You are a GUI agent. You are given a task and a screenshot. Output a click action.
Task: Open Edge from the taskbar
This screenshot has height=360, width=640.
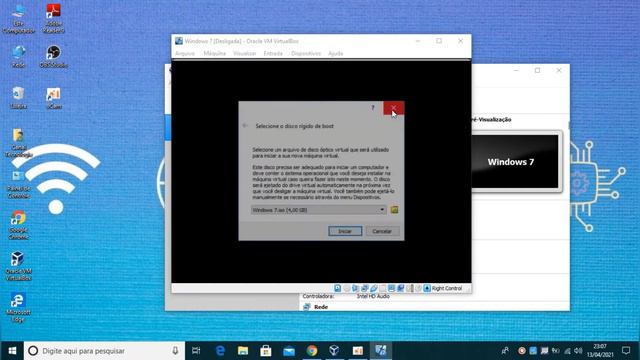[220, 351]
